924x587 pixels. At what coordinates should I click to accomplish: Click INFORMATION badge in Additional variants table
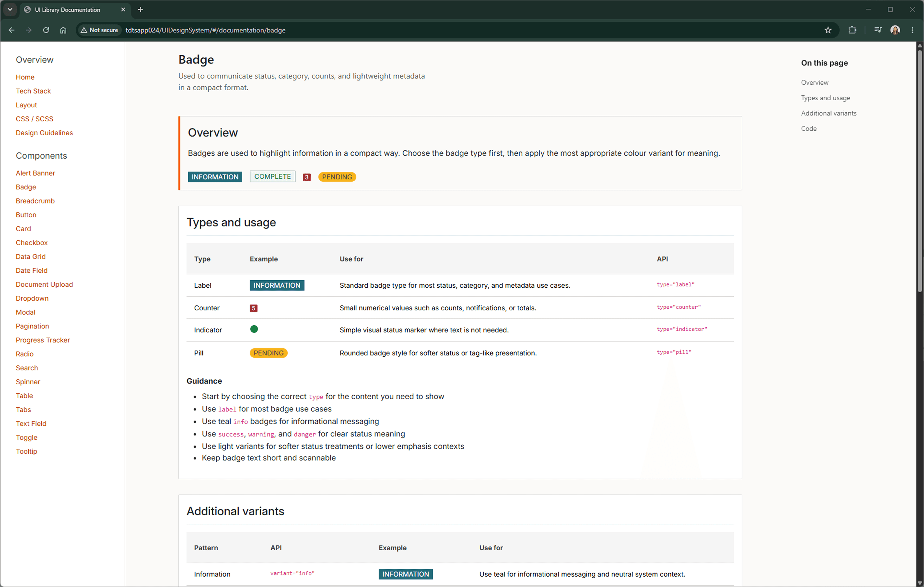(x=406, y=574)
